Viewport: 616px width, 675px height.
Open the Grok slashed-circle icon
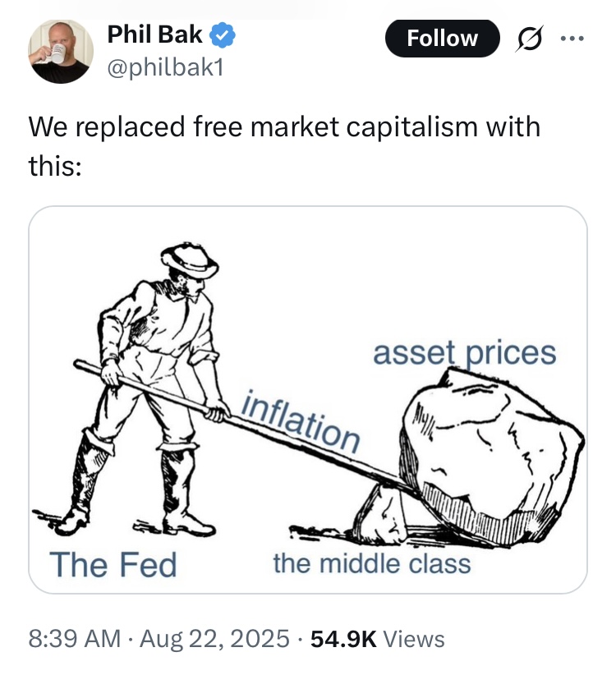(x=529, y=39)
